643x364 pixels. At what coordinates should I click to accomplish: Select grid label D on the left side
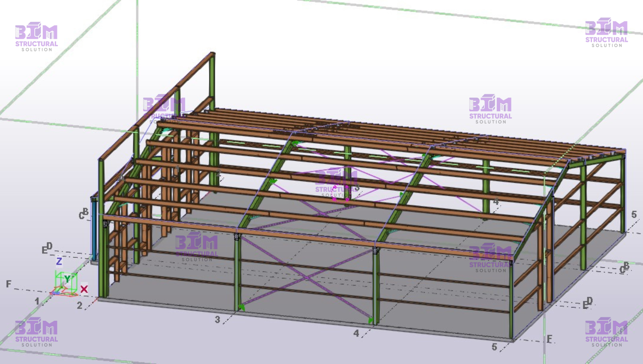[x=49, y=246]
